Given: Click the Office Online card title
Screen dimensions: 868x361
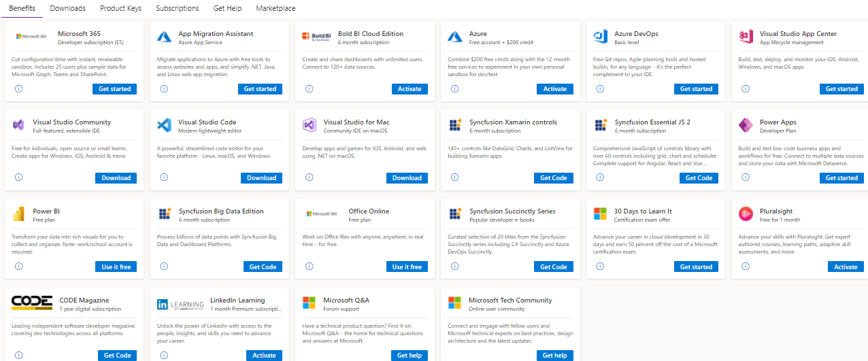Looking at the screenshot, I should coord(369,211).
